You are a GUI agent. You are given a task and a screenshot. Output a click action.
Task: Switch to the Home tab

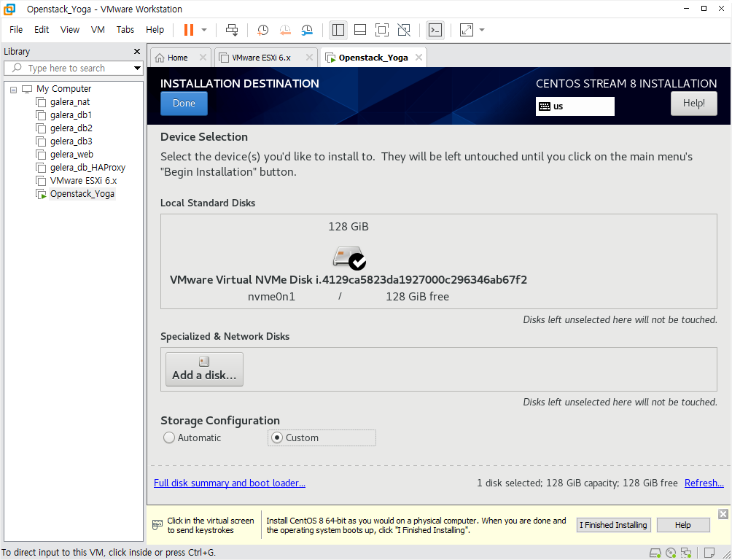click(177, 58)
